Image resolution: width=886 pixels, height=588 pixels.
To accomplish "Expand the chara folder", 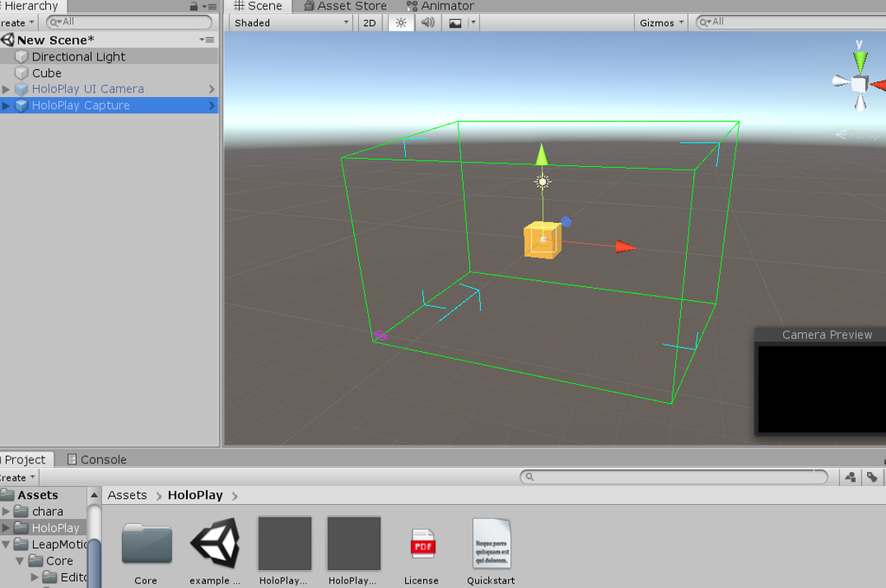I will pyautogui.click(x=6, y=512).
